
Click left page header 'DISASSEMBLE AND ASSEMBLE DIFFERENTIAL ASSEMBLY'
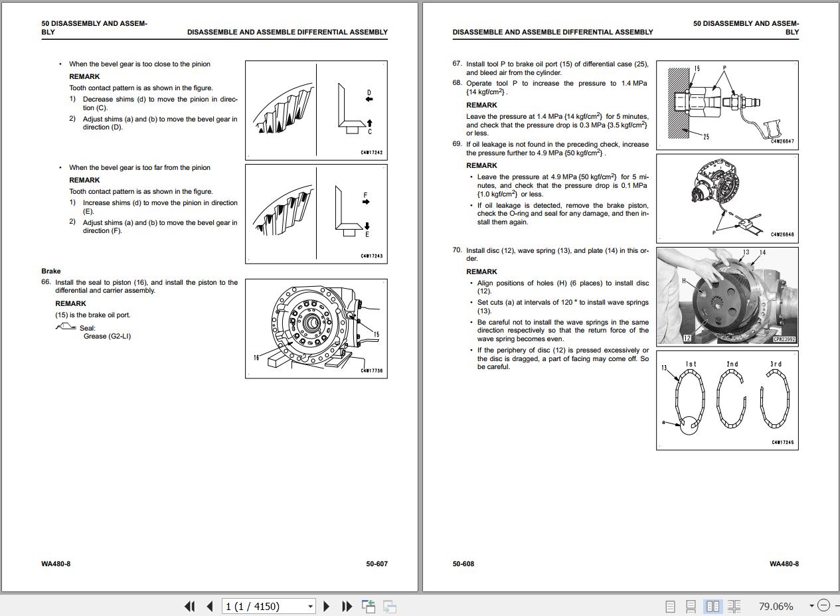288,32
